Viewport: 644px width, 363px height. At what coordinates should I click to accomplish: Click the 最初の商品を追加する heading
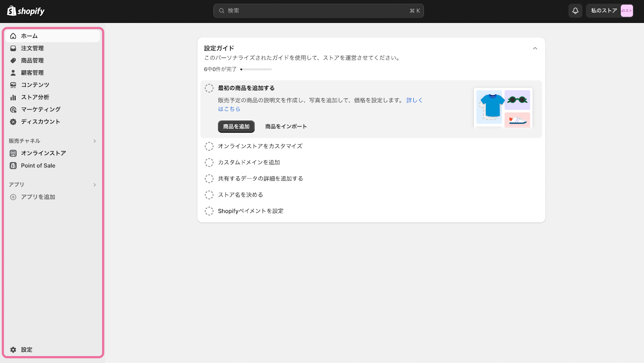[x=246, y=88]
